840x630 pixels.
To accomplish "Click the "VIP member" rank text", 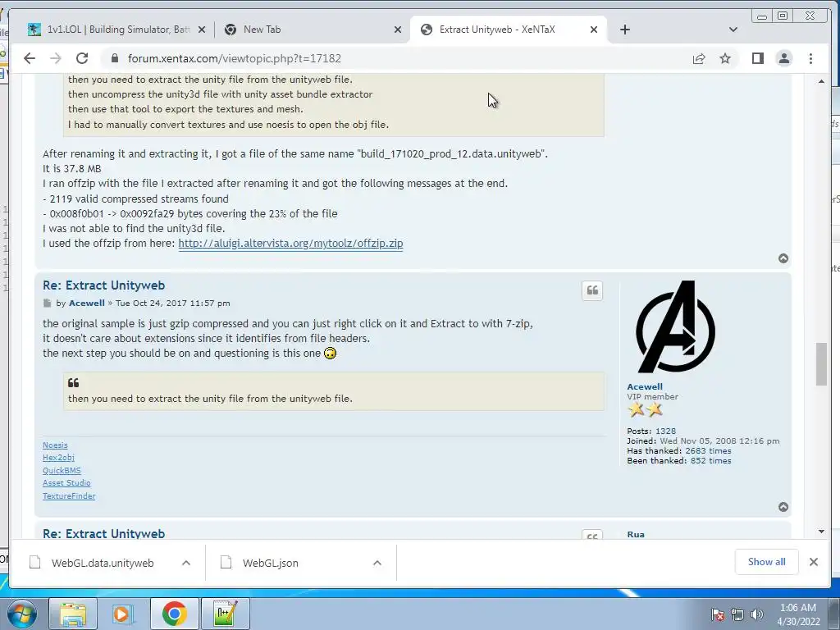I will pyautogui.click(x=652, y=397).
